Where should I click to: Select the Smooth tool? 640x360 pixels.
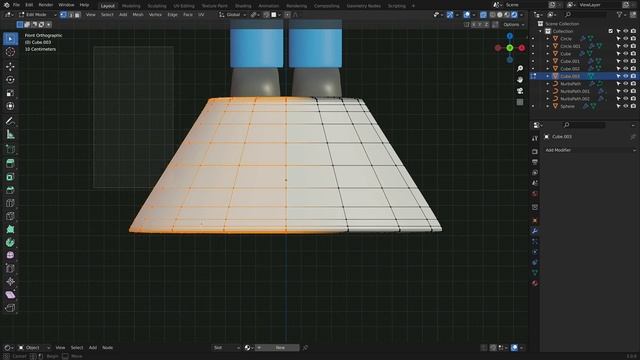(10, 256)
